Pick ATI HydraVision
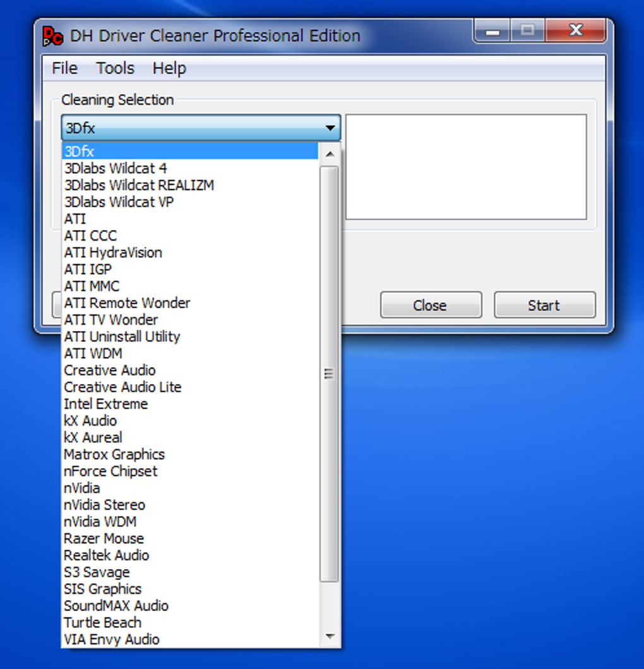 (190, 252)
